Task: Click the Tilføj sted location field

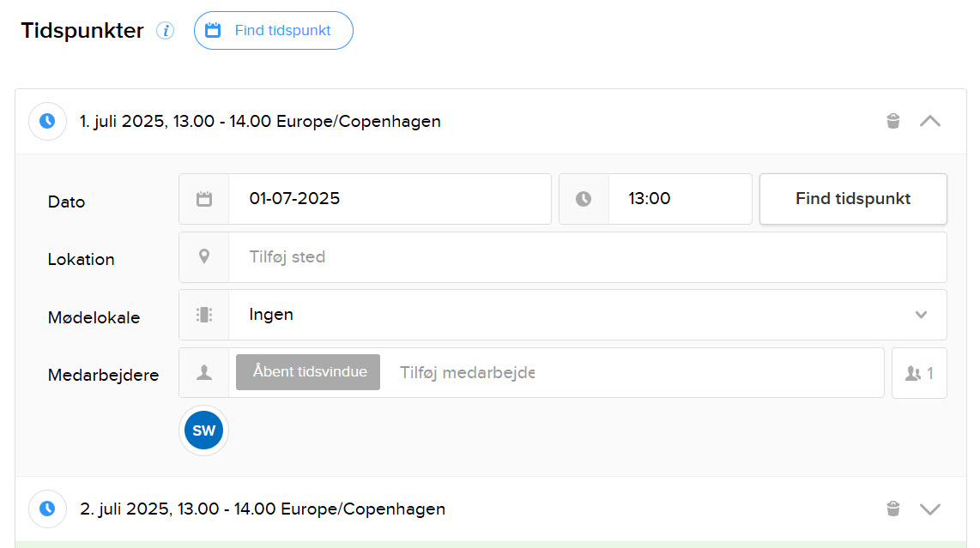Action: coord(587,256)
